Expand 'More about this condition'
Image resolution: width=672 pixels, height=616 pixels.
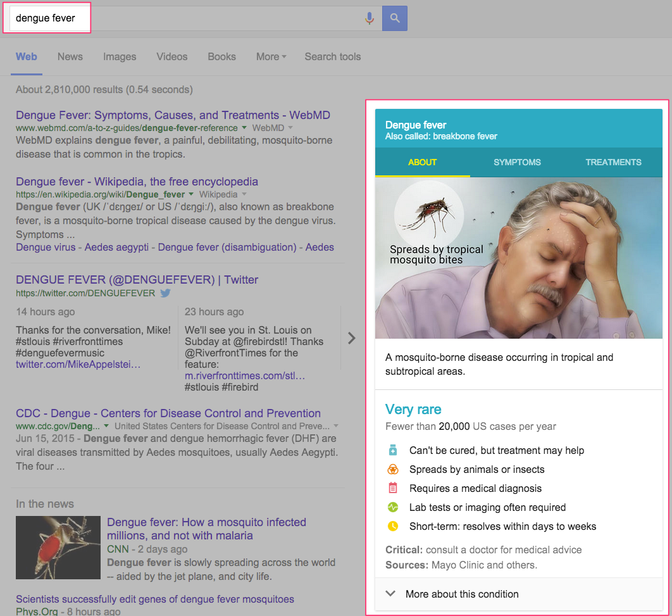(519, 594)
